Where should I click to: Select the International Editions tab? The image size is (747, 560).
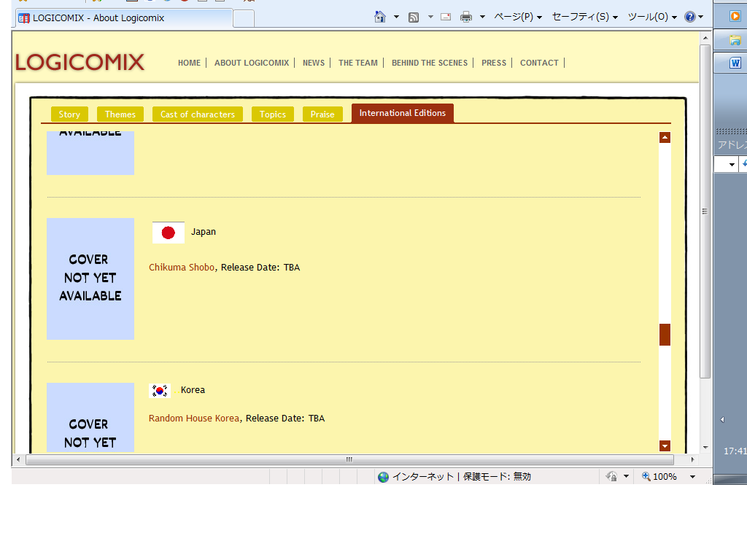403,113
